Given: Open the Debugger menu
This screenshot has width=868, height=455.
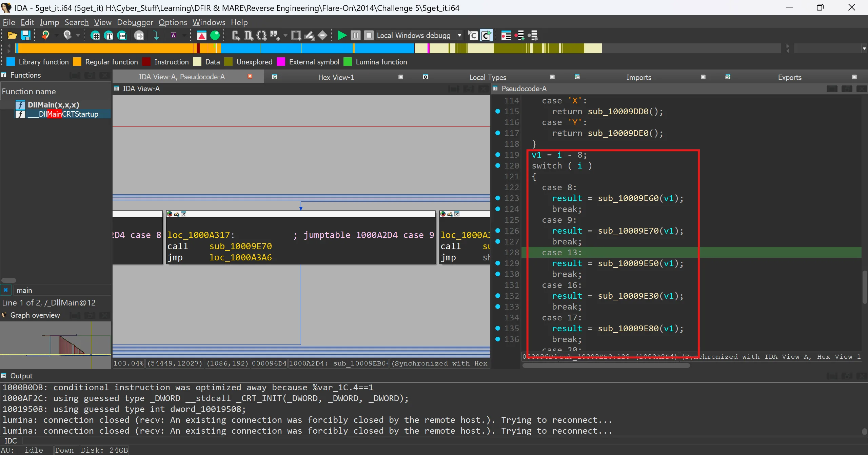Looking at the screenshot, I should point(135,22).
